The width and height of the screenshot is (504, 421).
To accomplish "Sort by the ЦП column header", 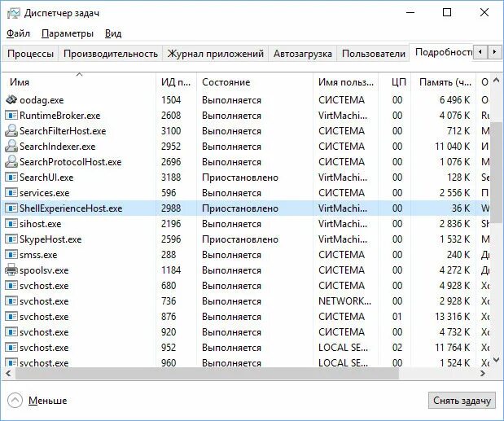I will point(395,82).
